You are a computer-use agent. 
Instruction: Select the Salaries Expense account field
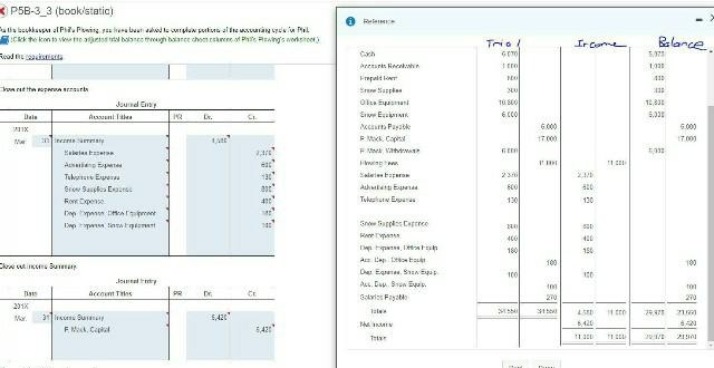110,153
